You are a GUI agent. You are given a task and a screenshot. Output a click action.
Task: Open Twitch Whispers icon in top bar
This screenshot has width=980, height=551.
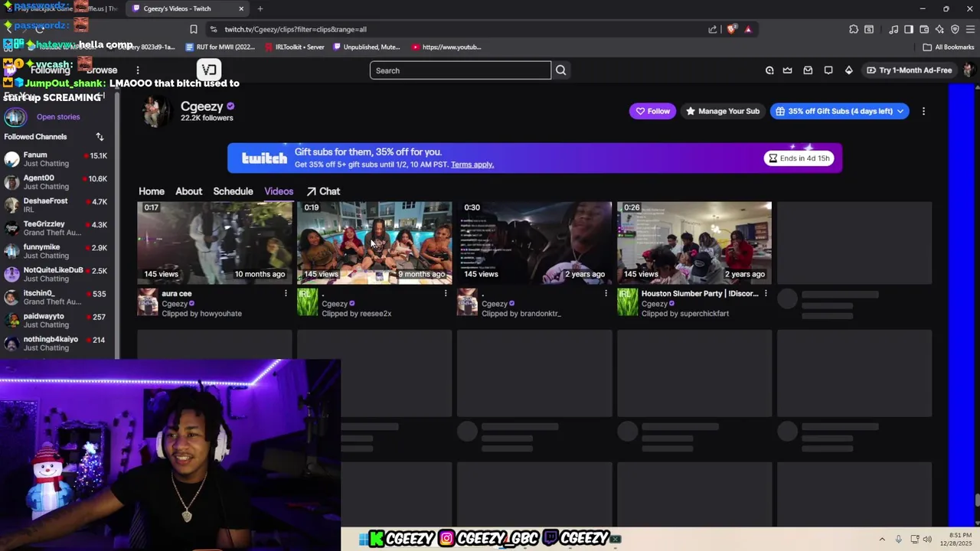tap(828, 70)
